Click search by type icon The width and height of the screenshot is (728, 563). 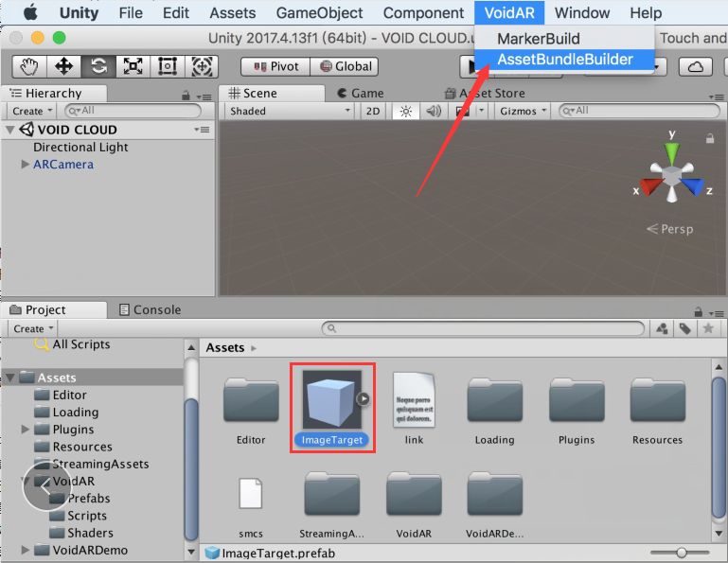[662, 328]
